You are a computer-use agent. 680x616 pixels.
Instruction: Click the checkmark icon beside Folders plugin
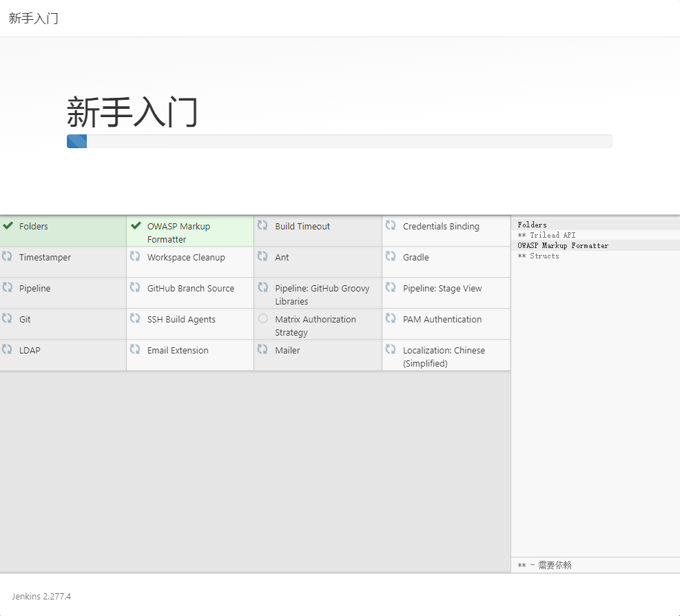click(x=9, y=225)
